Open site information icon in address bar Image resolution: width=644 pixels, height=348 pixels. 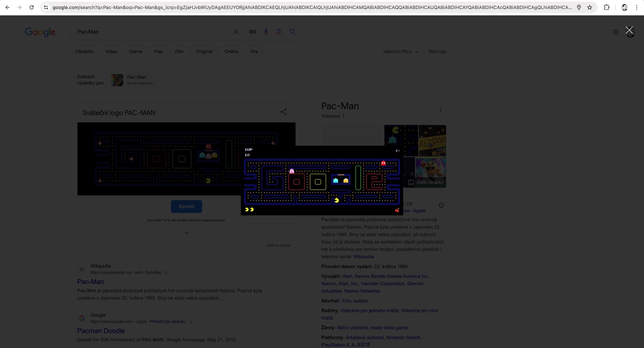tap(46, 7)
